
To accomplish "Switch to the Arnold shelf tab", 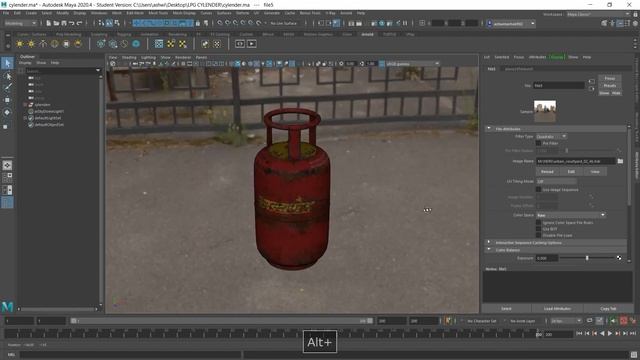I will coord(367,34).
